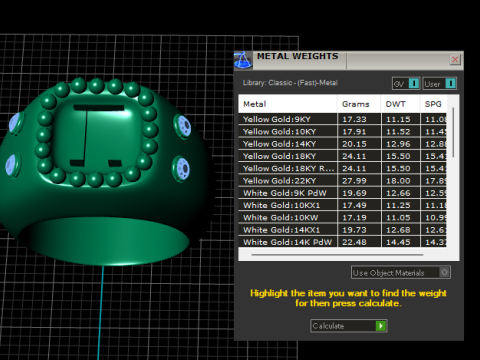
Task: Select the Yellow Gold:18KY R... row
Action: pyautogui.click(x=342, y=168)
